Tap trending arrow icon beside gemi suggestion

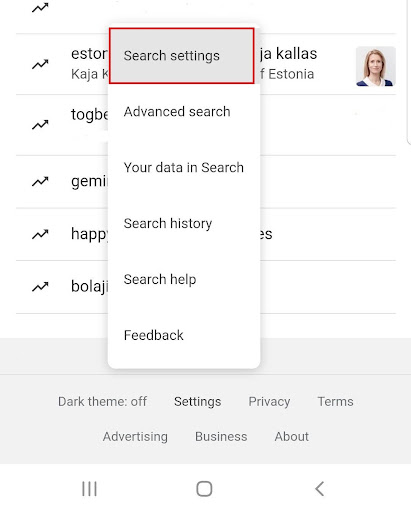coord(40,182)
